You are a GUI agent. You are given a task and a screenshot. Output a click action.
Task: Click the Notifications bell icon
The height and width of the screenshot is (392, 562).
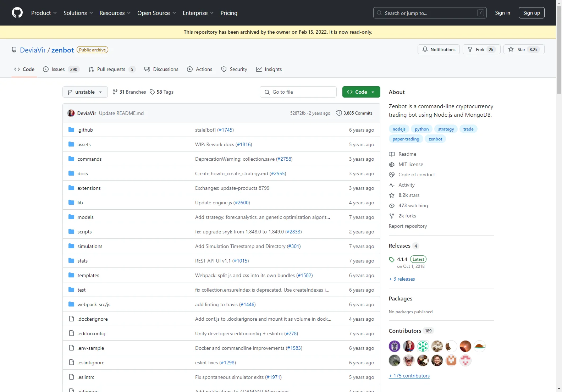(425, 49)
